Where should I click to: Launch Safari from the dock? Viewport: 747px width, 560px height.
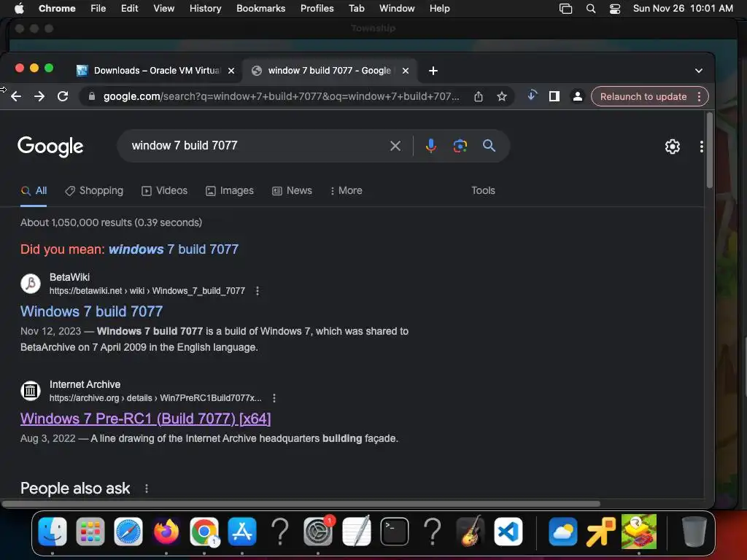point(128,532)
